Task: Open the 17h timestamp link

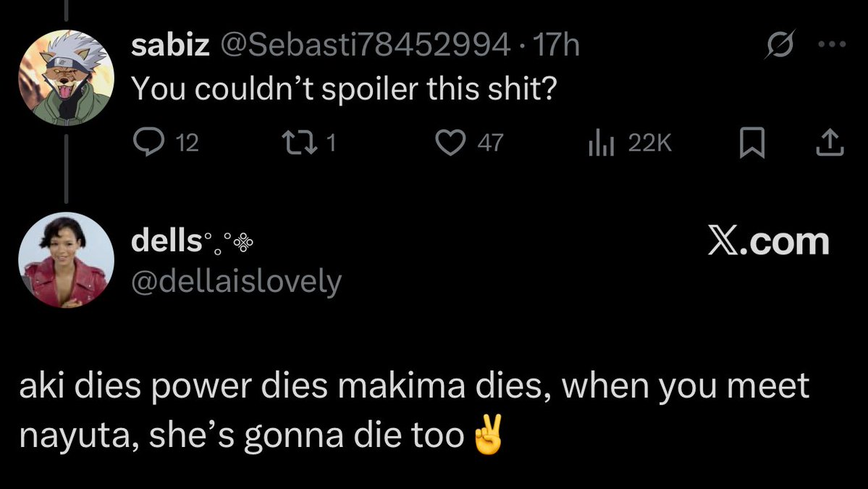Action: pyautogui.click(x=555, y=47)
